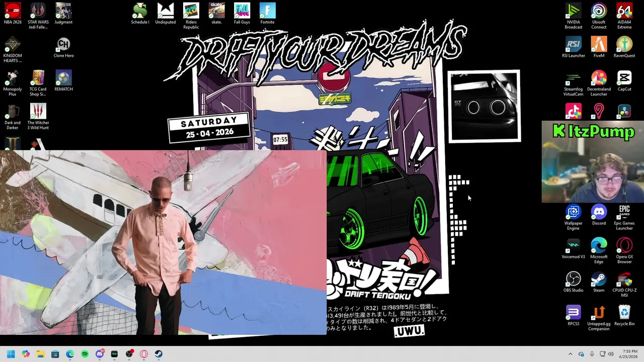This screenshot has height=362, width=644.
Task: Select the CPUID CPU-Z MSI icon
Action: (x=624, y=284)
